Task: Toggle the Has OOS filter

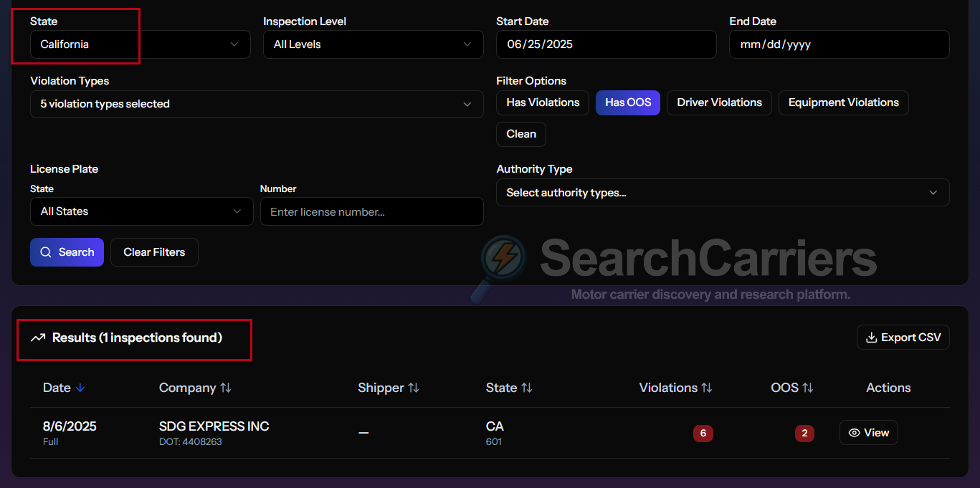Action: [x=628, y=102]
